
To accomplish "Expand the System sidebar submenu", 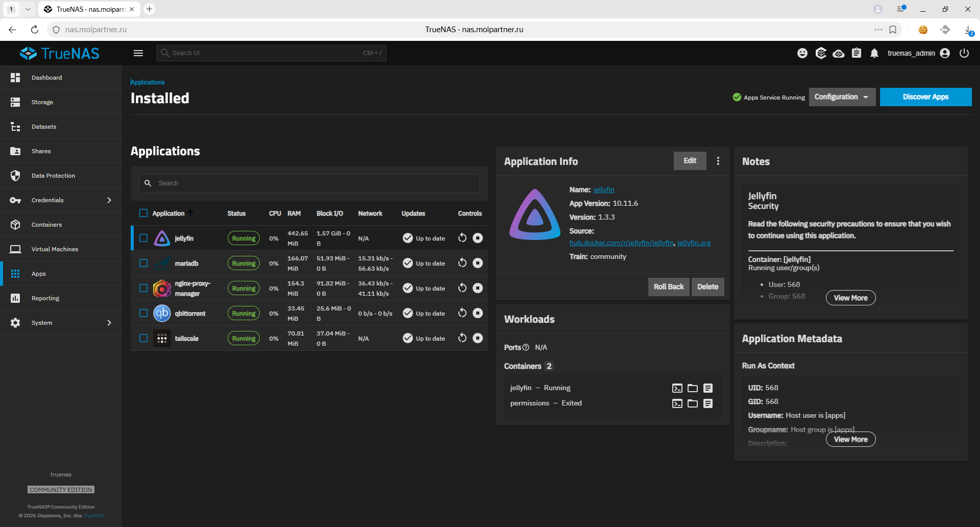I will (109, 323).
